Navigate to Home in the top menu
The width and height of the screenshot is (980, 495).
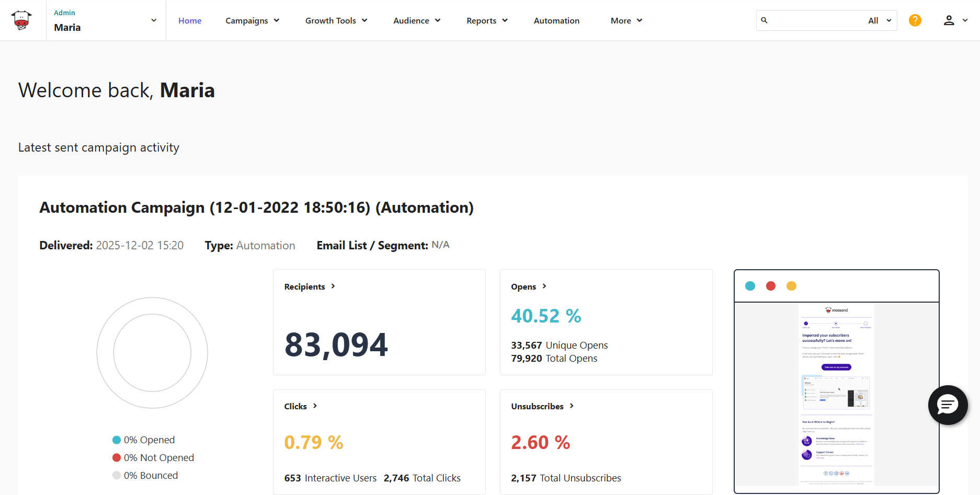pyautogui.click(x=189, y=20)
